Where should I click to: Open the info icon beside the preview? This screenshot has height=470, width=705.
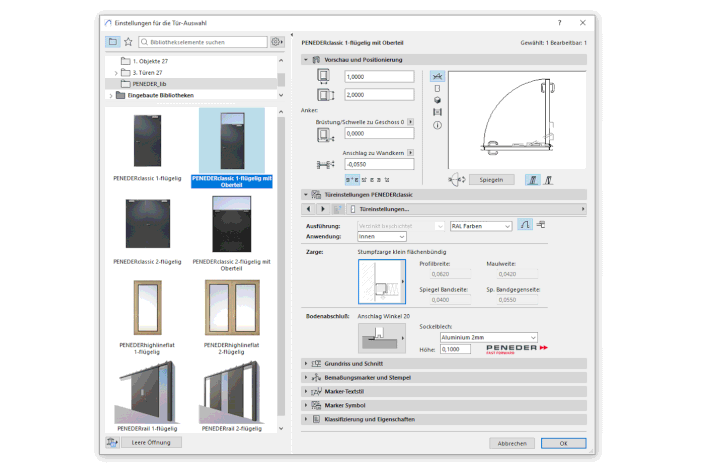pyautogui.click(x=437, y=125)
